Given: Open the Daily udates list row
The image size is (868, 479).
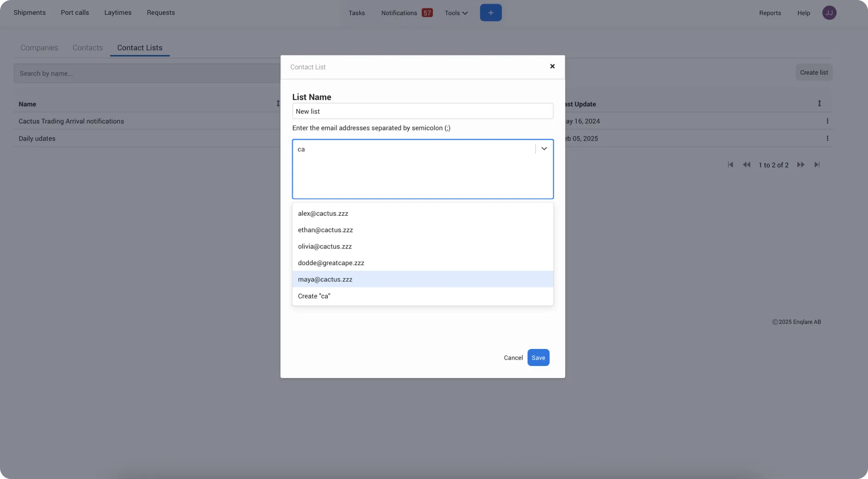Looking at the screenshot, I should pos(37,138).
